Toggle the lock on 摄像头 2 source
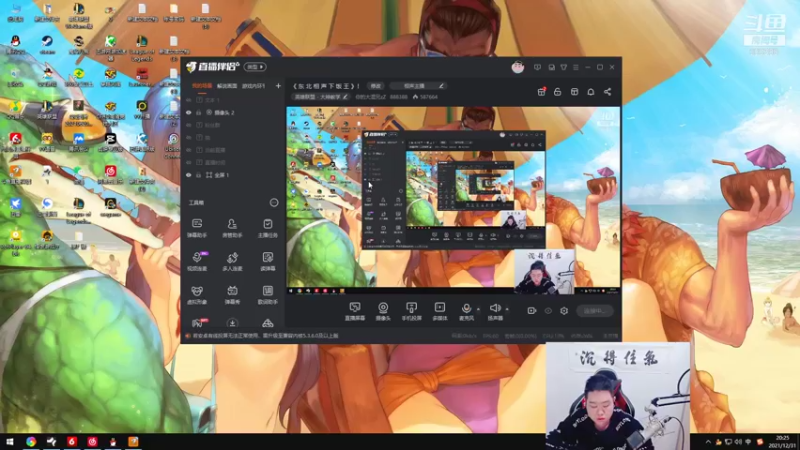800x450 pixels. point(198,113)
